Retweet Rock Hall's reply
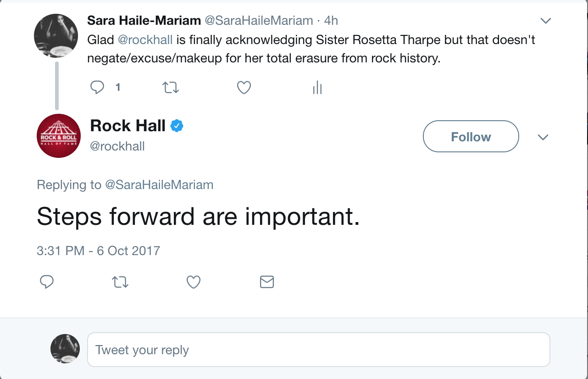Viewport: 588px width, 379px height. click(x=120, y=282)
